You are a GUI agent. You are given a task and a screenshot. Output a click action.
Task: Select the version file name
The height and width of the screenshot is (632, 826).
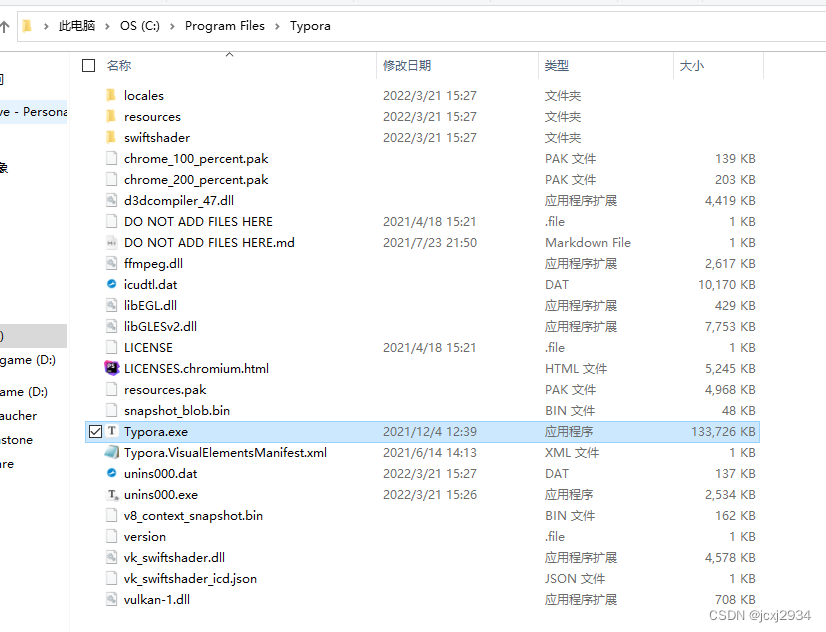tap(145, 537)
